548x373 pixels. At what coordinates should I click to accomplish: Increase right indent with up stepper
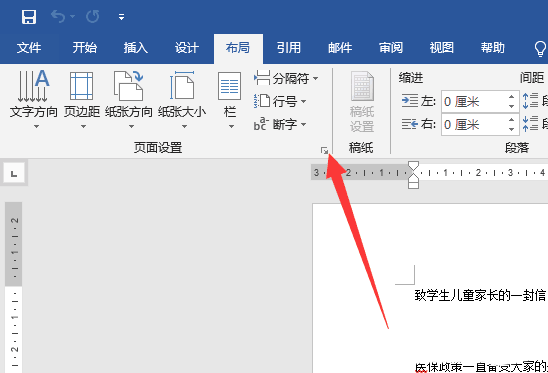tap(512, 119)
